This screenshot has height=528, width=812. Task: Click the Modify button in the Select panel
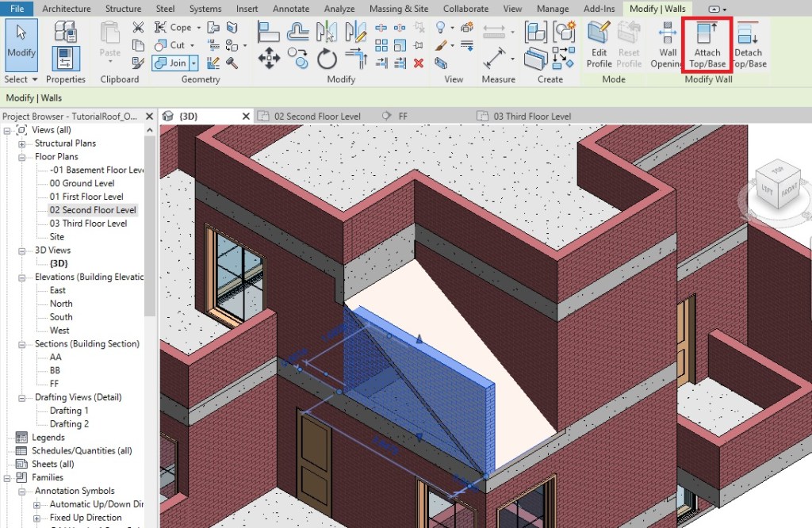[x=21, y=44]
